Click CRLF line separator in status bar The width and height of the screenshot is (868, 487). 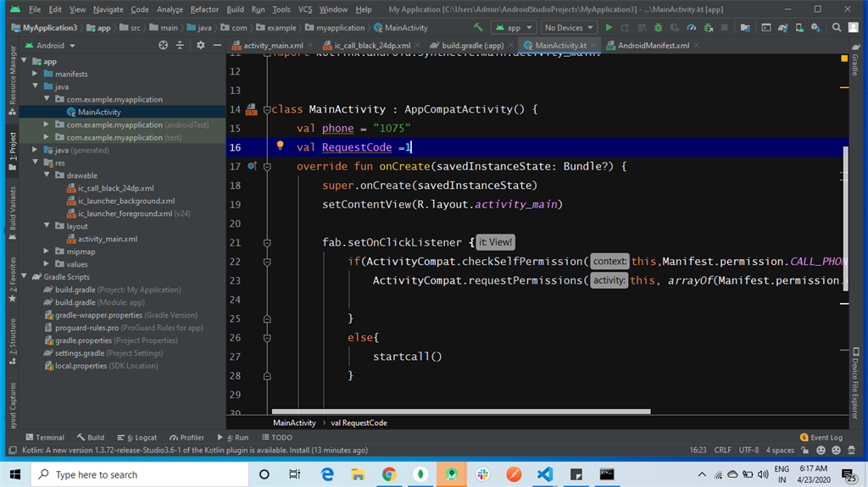pos(722,450)
